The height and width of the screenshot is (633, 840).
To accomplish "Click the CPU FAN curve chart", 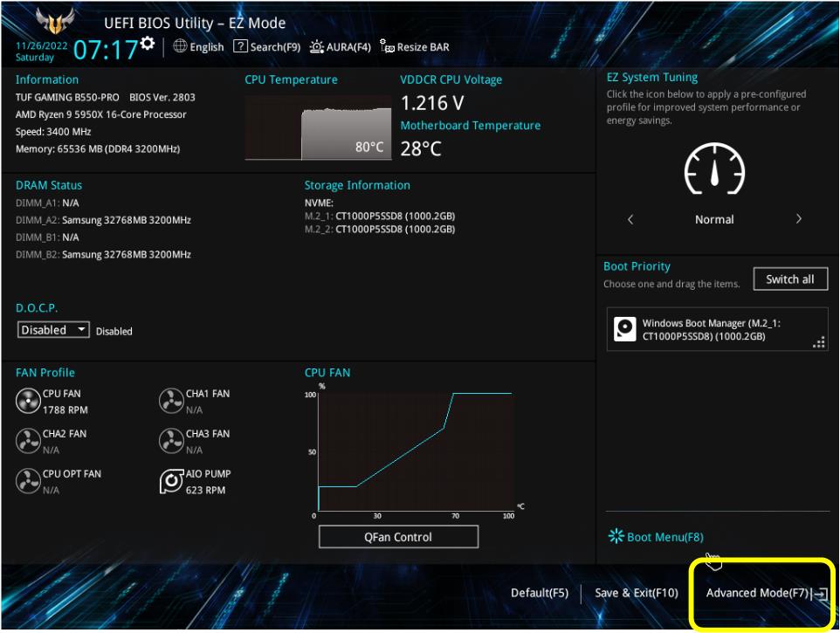I will (415, 451).
